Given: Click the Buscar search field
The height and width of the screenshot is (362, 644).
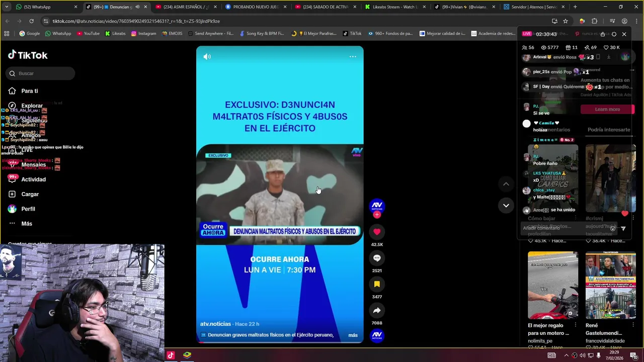Looking at the screenshot, I should tap(41, 73).
